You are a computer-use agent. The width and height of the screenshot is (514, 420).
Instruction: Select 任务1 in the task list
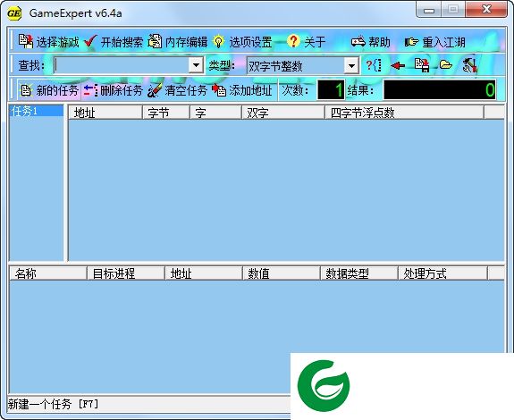[37, 111]
